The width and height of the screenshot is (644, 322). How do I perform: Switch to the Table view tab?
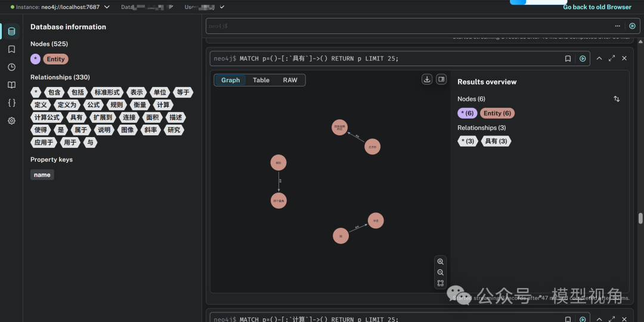[x=261, y=80]
